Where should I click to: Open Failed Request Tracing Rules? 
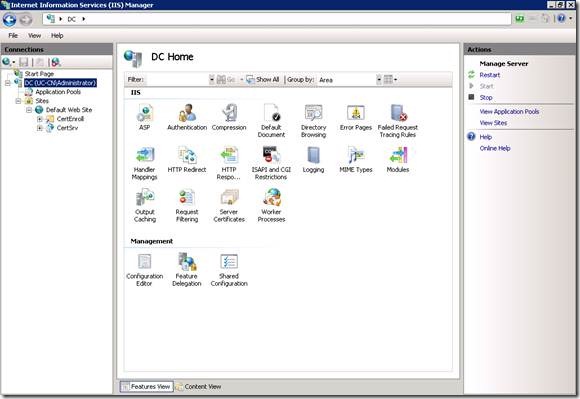pos(398,121)
